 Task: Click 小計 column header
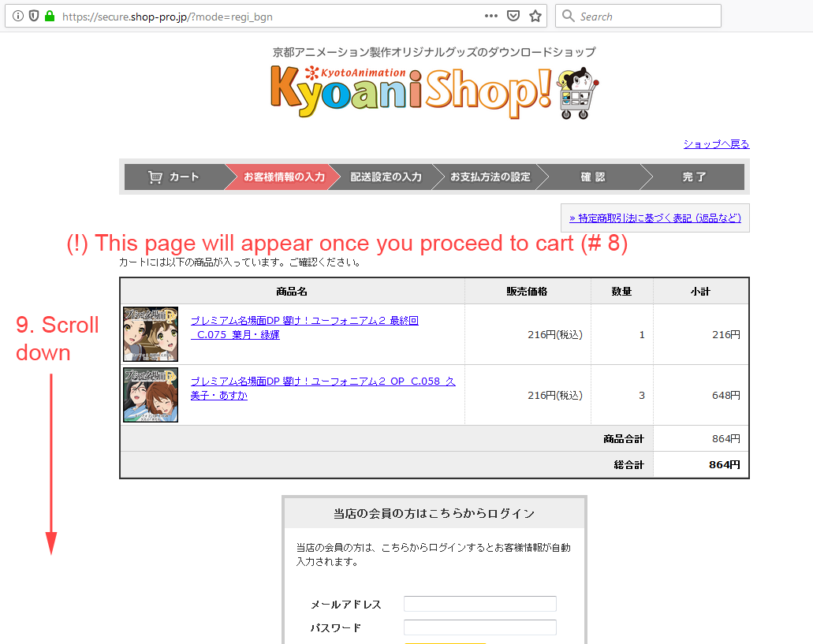click(x=700, y=291)
